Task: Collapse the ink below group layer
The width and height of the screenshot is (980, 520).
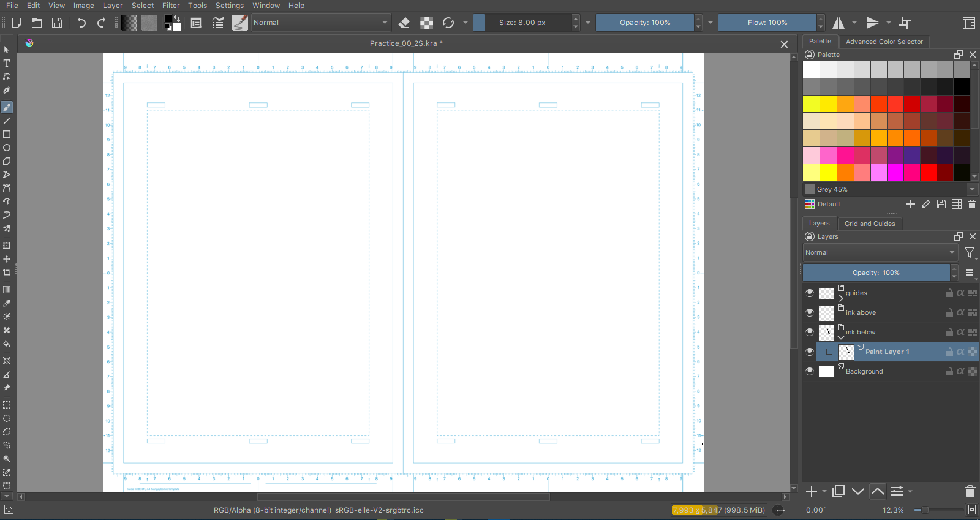Action: 841,337
